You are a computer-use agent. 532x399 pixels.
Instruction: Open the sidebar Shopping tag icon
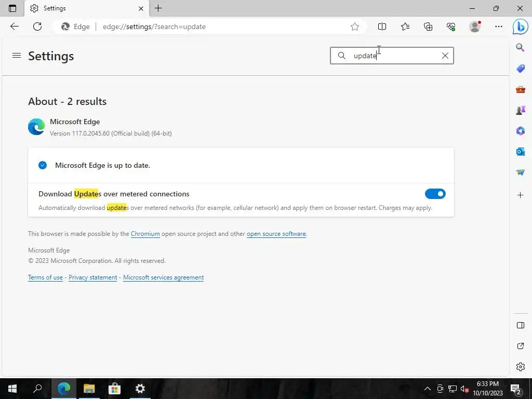pyautogui.click(x=520, y=69)
